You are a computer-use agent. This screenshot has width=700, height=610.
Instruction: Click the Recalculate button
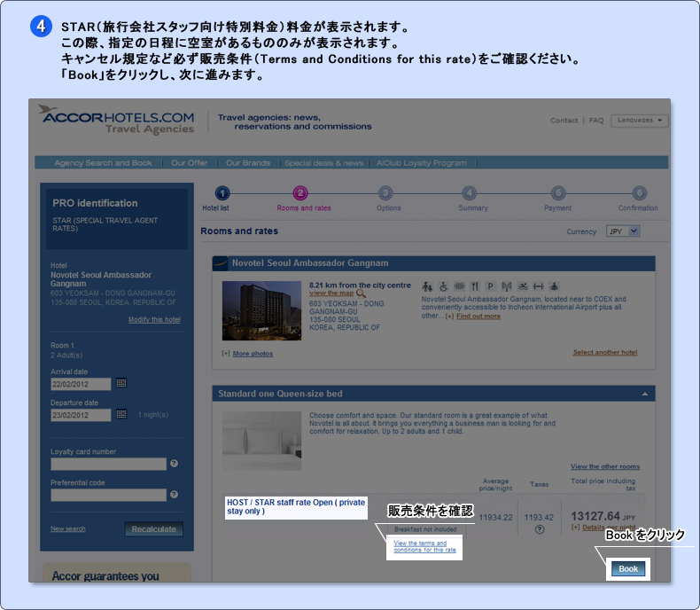(x=153, y=529)
